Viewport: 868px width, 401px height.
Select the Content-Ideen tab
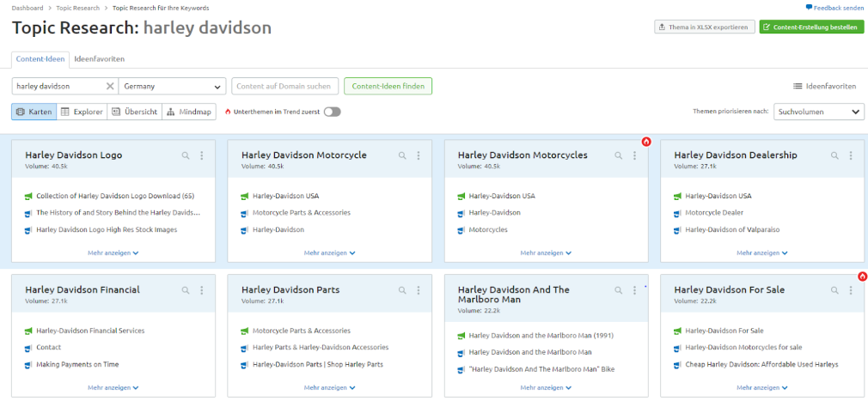tap(40, 58)
